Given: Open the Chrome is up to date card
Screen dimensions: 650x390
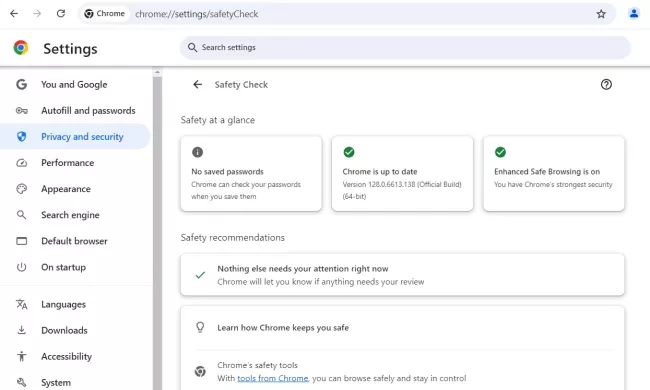Looking at the screenshot, I should click(x=402, y=173).
